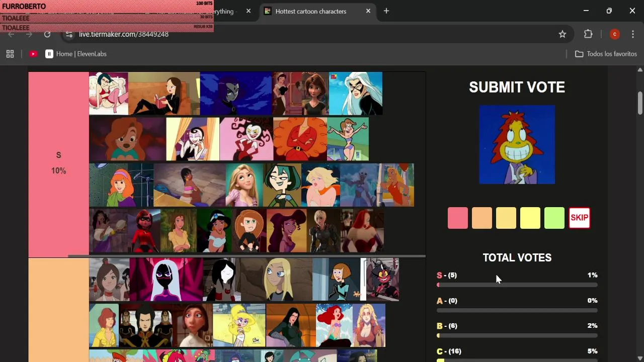The width and height of the screenshot is (644, 362).
Task: Click the address bar URL live.tiermaker.com
Action: coord(124,34)
